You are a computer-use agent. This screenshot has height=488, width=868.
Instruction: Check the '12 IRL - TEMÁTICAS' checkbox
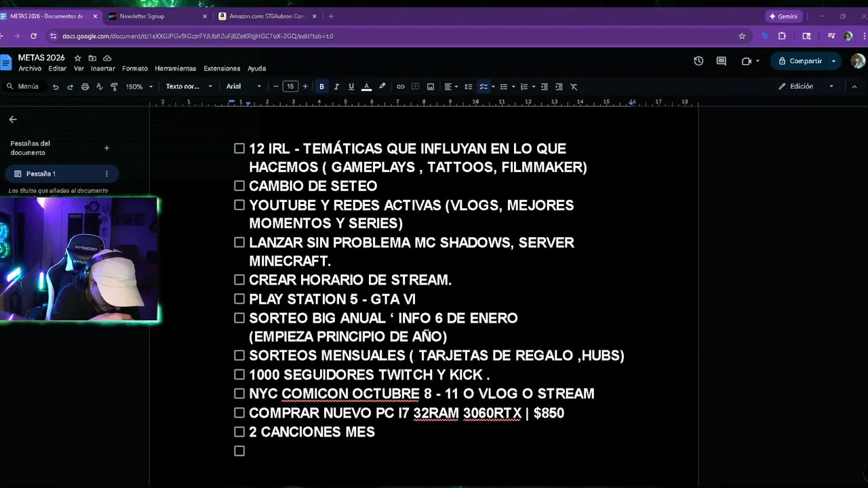tap(239, 148)
